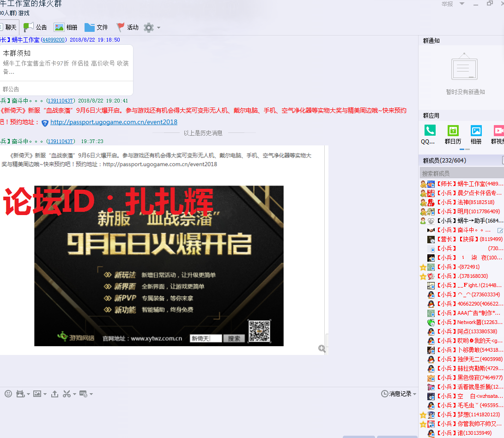
Task: Select member 赫拉克勒斯
Action: click(461, 369)
